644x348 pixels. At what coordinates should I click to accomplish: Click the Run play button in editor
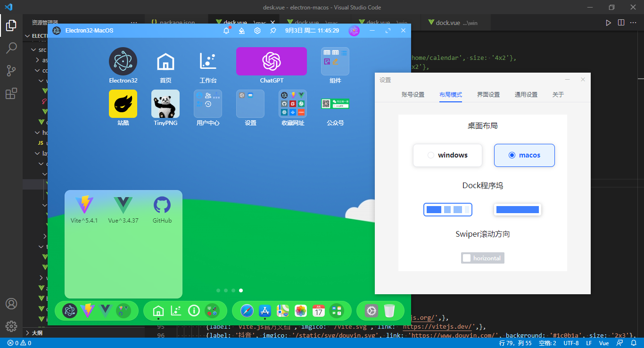[608, 23]
